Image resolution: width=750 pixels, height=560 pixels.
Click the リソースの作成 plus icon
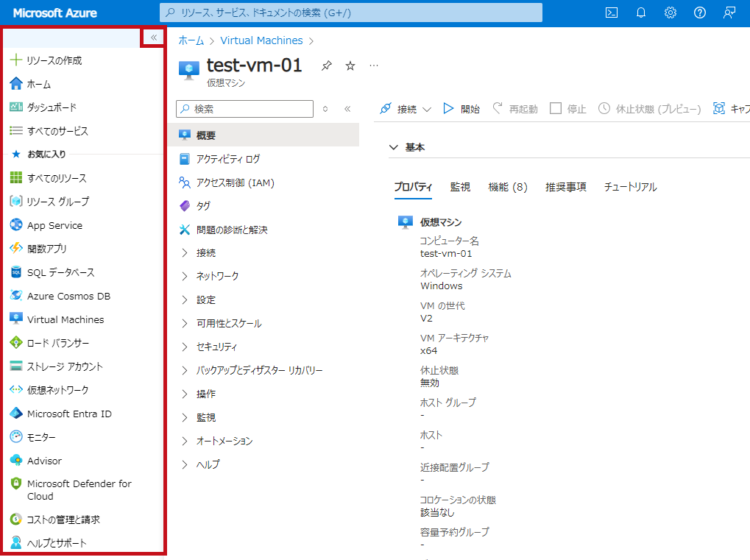click(16, 60)
